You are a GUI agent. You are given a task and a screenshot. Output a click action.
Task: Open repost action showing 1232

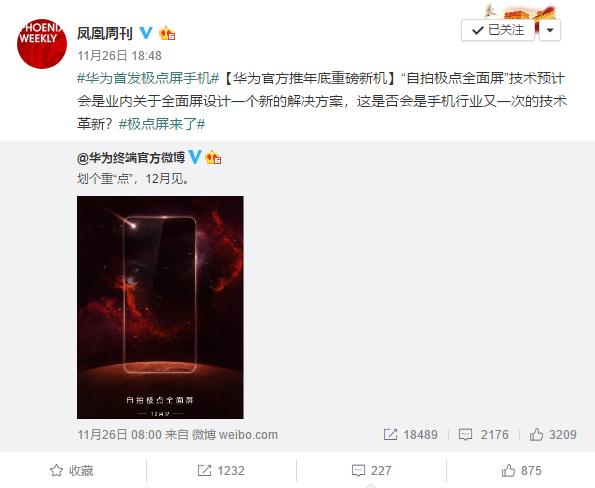point(221,471)
